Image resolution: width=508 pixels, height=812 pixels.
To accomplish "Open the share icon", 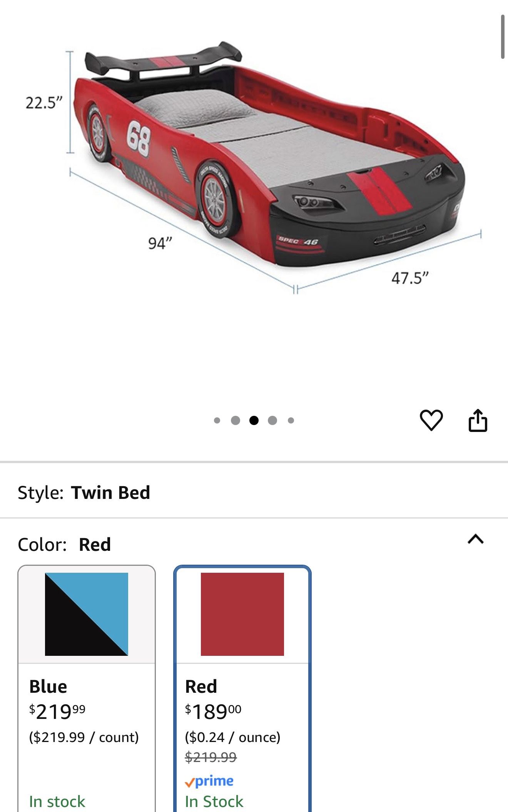I will [478, 420].
